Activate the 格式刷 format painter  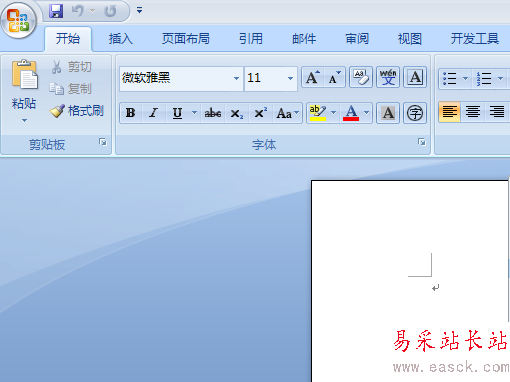pos(77,111)
